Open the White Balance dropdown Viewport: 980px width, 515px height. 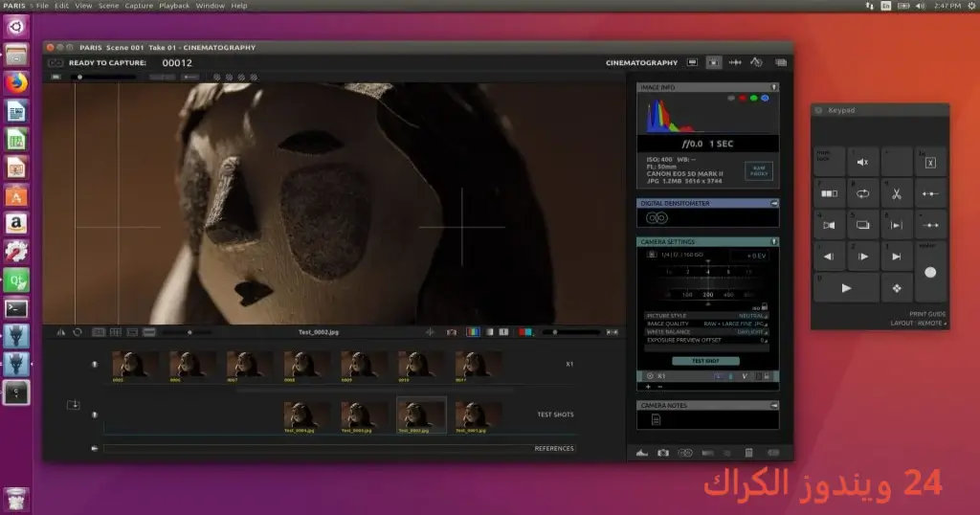click(707, 332)
